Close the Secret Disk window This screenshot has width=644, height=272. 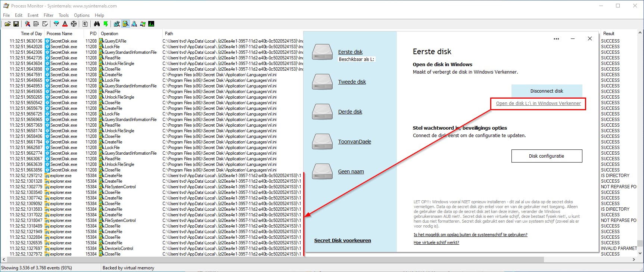[x=590, y=38]
